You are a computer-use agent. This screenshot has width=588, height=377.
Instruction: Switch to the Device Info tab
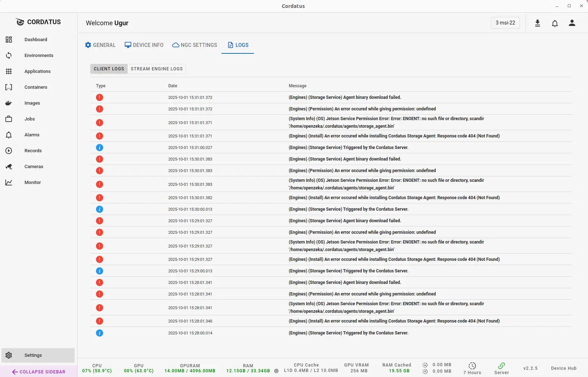pyautogui.click(x=144, y=45)
